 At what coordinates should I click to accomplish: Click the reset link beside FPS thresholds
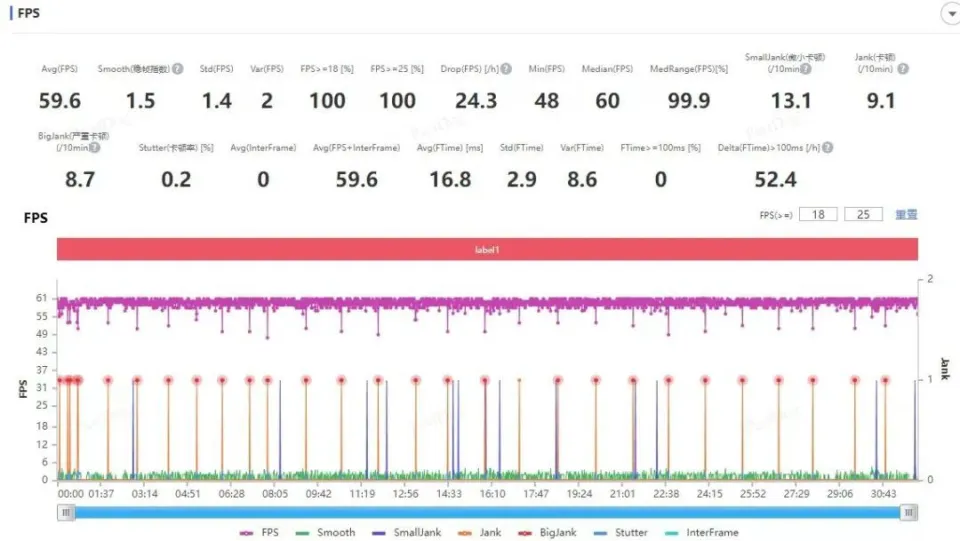[x=906, y=214]
